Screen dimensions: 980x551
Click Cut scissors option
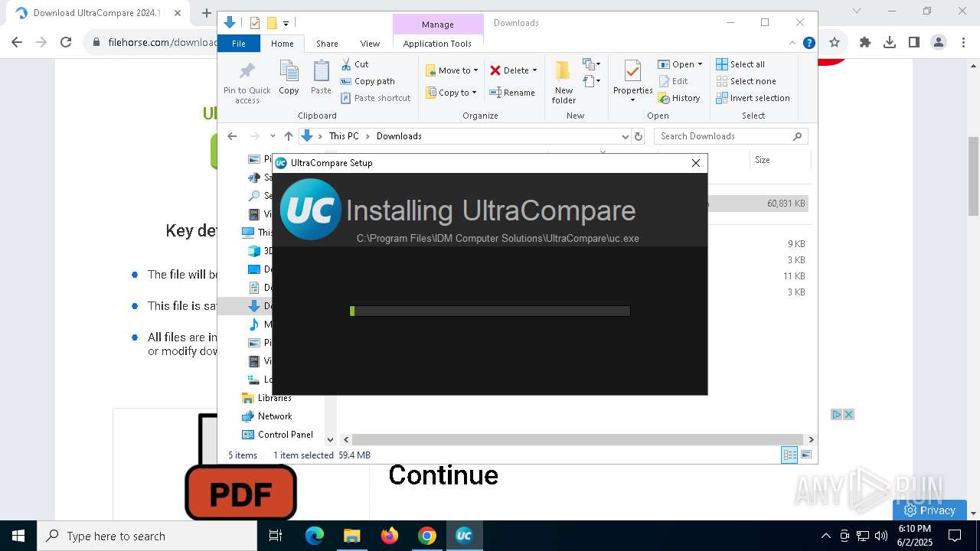(354, 64)
